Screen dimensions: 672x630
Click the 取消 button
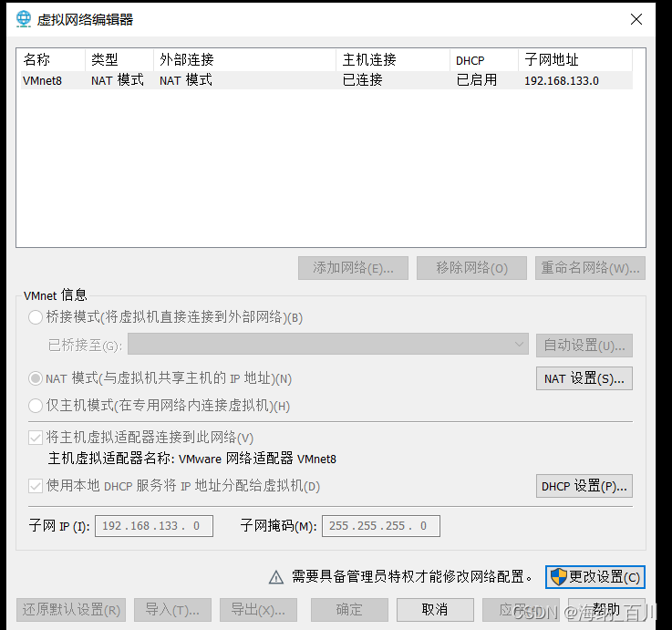435,609
